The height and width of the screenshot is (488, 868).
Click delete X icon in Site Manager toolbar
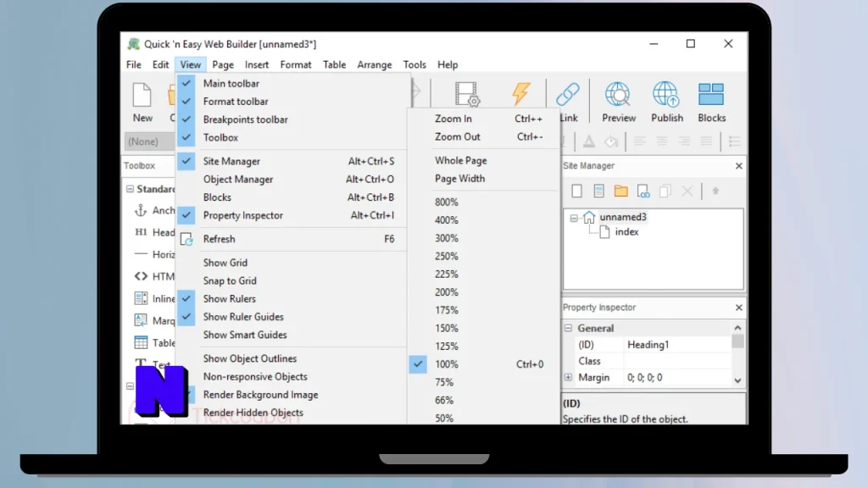tap(687, 191)
